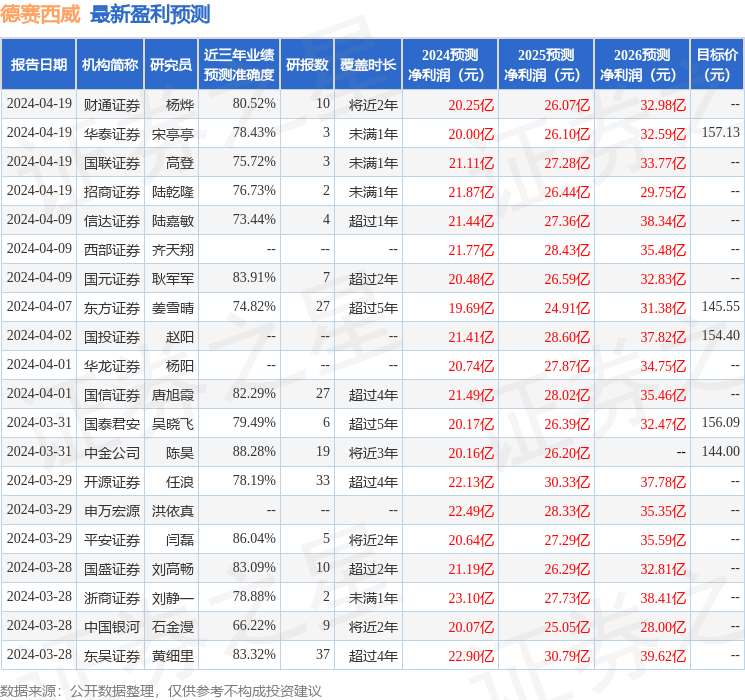This screenshot has height=700, width=745.
Task: Select accuracy value 83.91%
Action: (254, 278)
